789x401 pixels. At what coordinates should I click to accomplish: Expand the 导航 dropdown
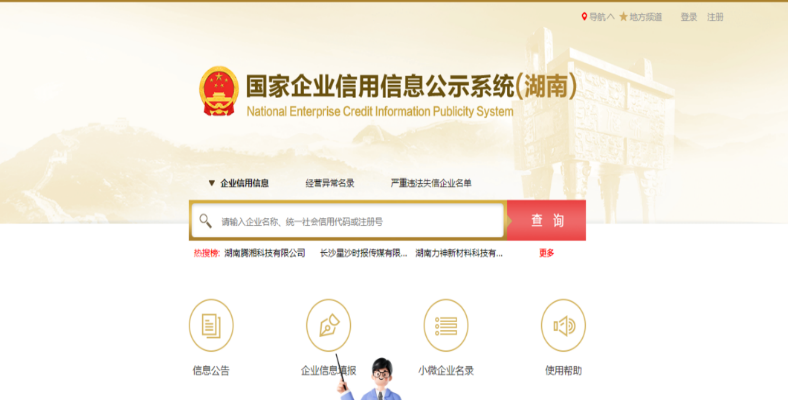pyautogui.click(x=601, y=17)
